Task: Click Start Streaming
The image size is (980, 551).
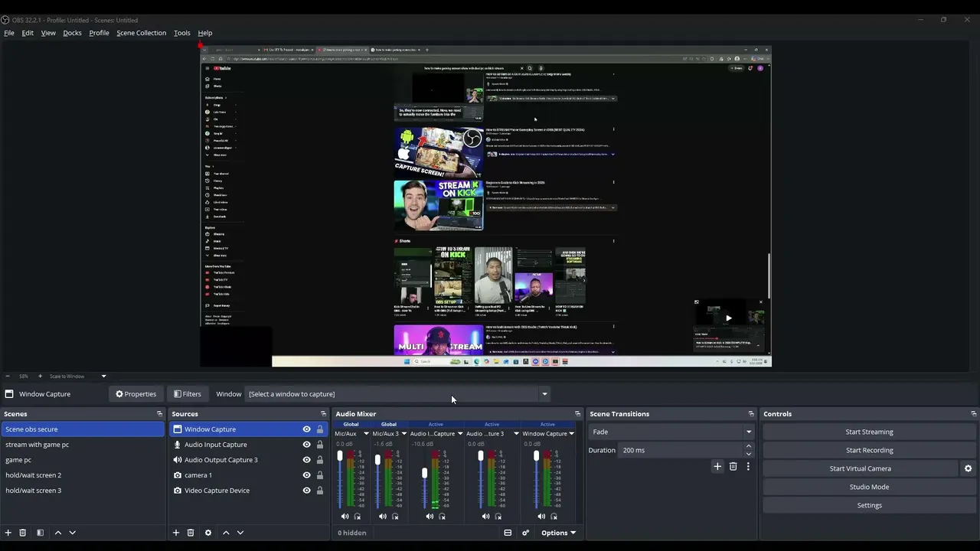Action: pyautogui.click(x=870, y=432)
